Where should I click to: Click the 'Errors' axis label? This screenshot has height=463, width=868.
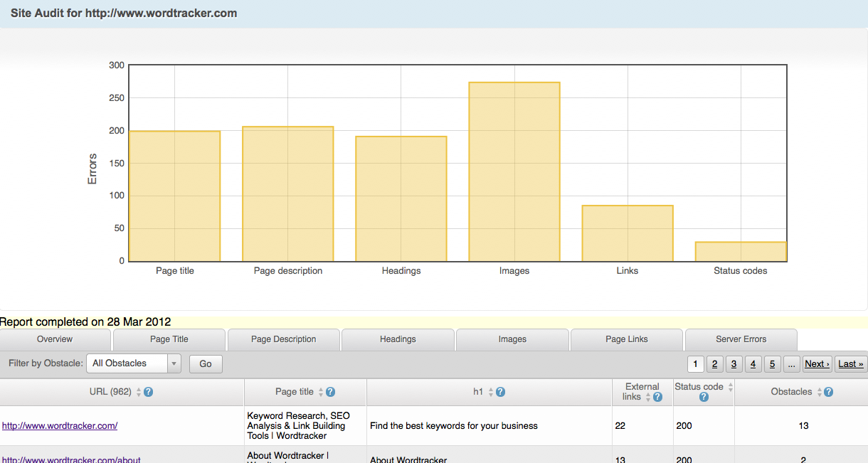(92, 169)
